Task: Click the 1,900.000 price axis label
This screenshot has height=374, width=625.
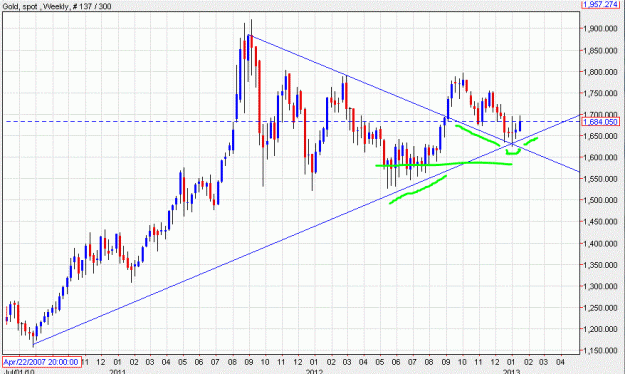Action: point(601,29)
